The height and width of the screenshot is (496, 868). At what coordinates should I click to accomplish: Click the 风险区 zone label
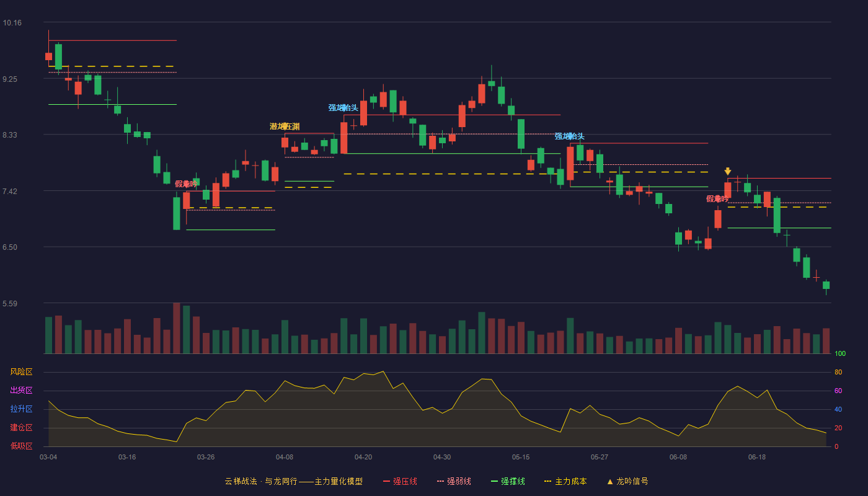[x=21, y=372]
